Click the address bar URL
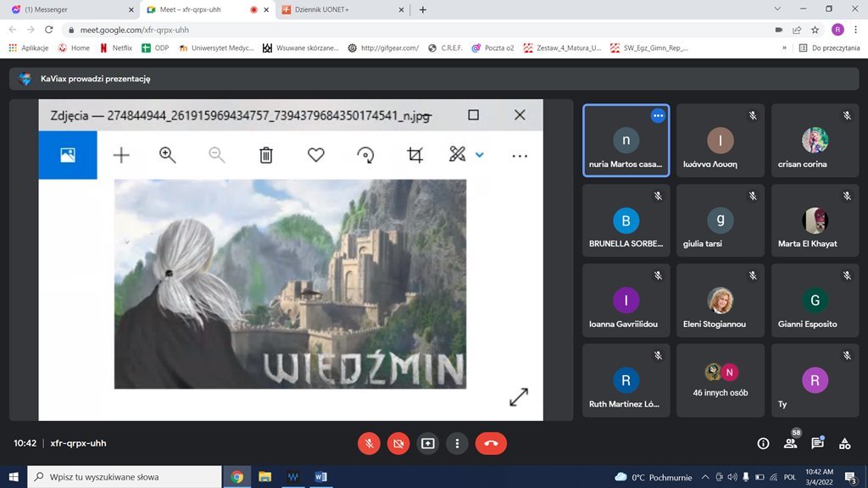Screen dimensions: 868x488 (x=135, y=30)
